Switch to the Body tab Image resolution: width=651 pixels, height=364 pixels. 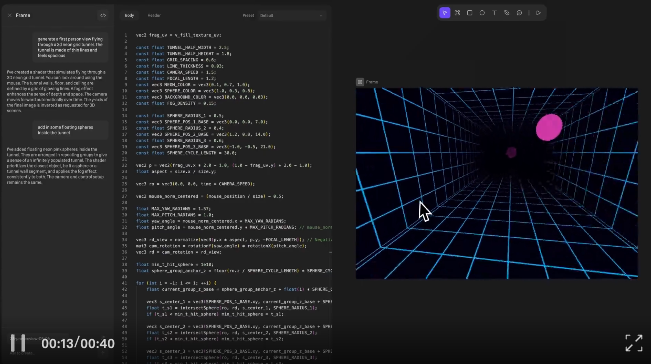129,15
